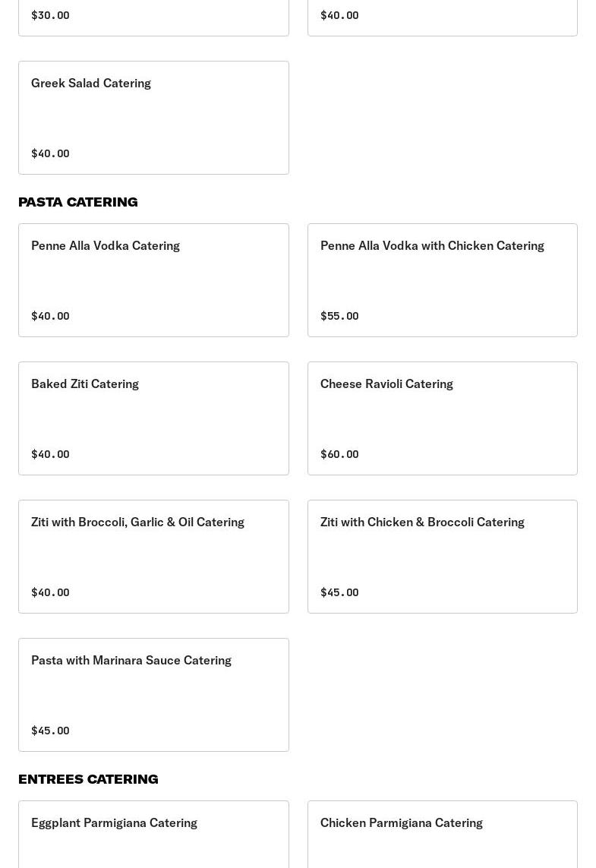Choose Eggplant Parmigiana Catering item
The height and width of the screenshot is (868, 596).
click(x=153, y=835)
